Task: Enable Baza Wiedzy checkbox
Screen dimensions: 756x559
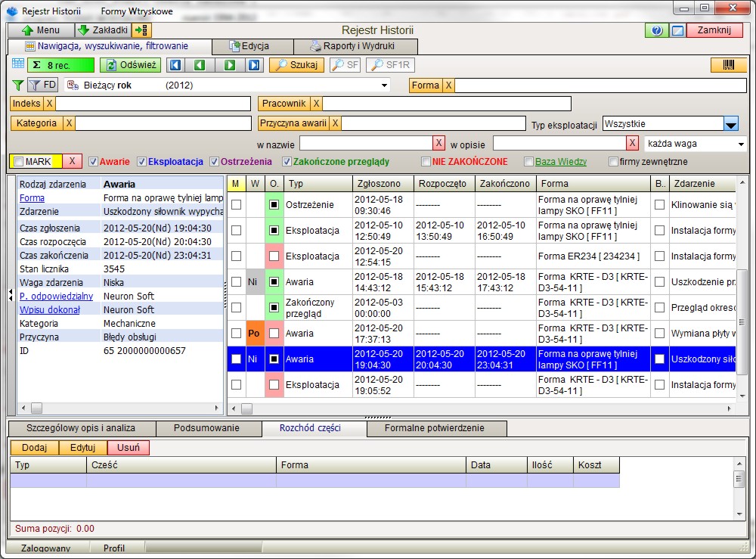Action: click(x=529, y=162)
